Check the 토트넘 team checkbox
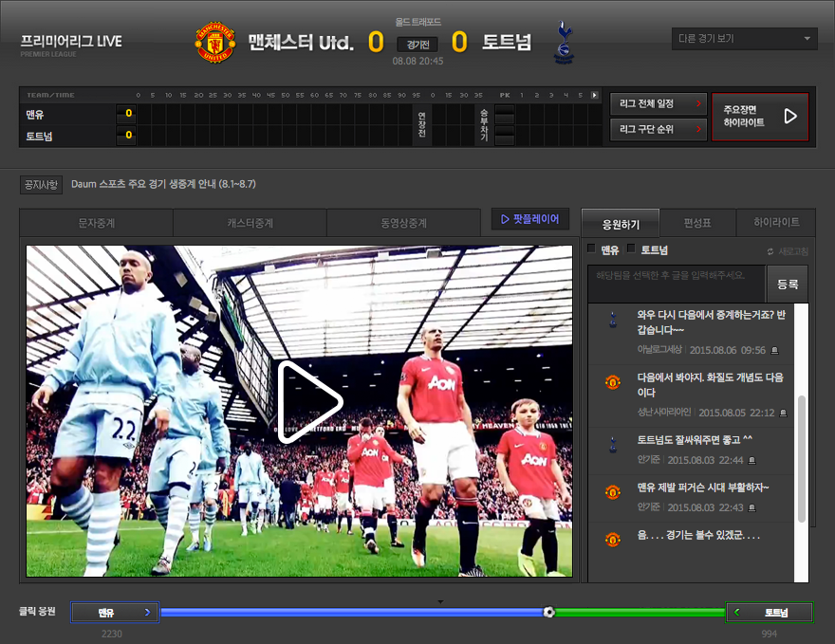The image size is (835, 644). tap(632, 249)
